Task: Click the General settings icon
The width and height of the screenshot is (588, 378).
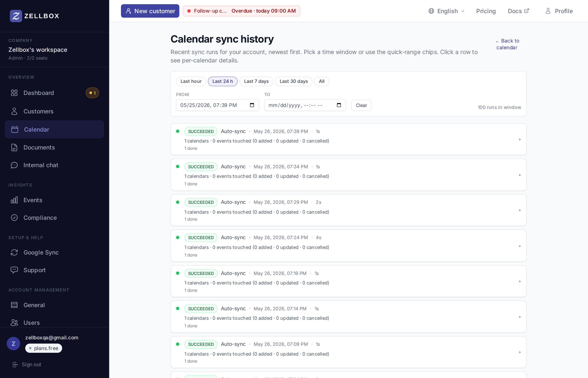Action: point(14,305)
